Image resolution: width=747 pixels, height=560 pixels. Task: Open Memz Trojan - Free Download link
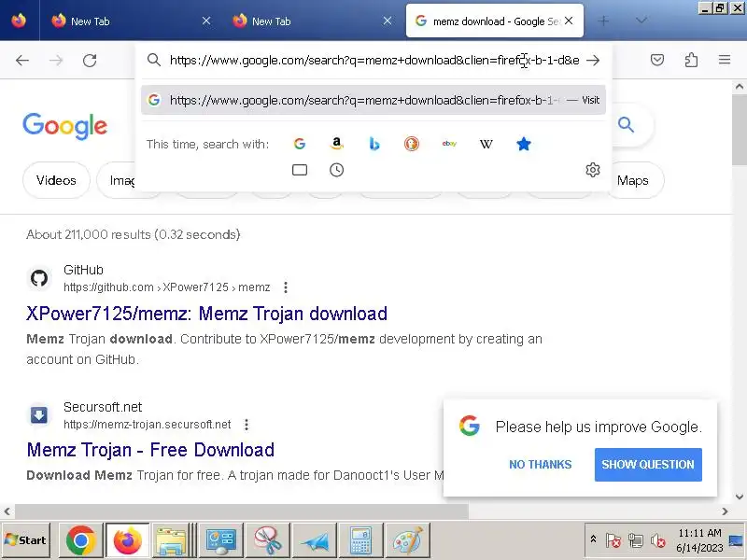[150, 450]
